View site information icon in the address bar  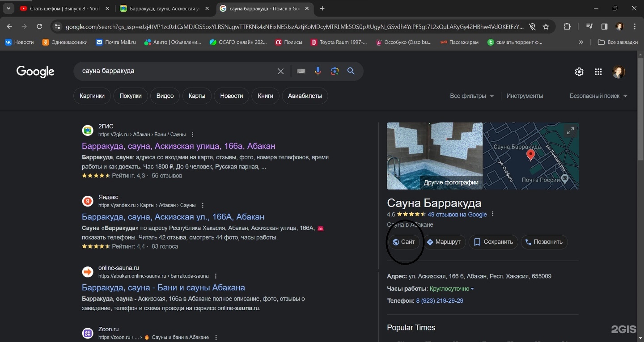57,27
